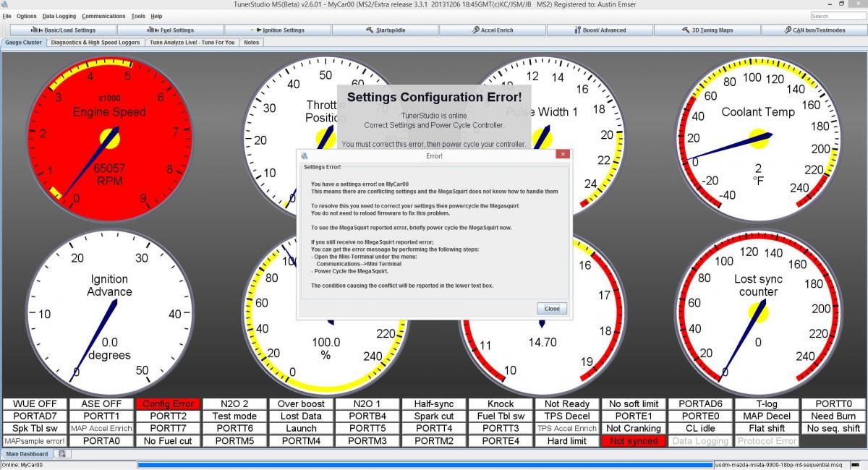This screenshot has width=868, height=470.
Task: Click the MAP Decel indicator
Action: tap(767, 416)
